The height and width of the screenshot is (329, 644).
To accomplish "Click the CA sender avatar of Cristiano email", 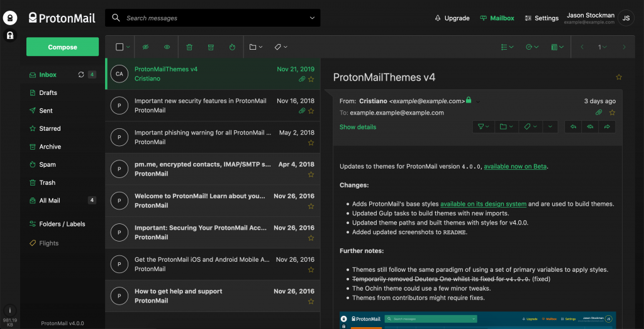I will click(x=119, y=74).
